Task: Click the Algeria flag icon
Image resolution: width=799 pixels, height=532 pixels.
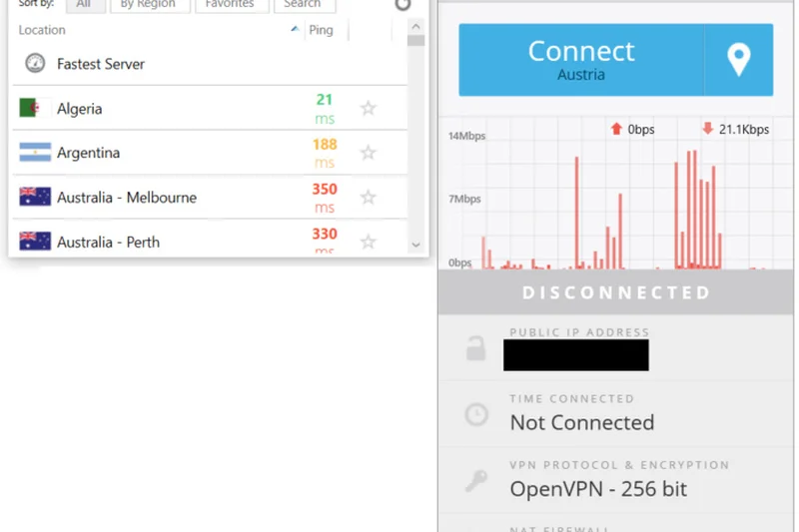Action: point(35,108)
